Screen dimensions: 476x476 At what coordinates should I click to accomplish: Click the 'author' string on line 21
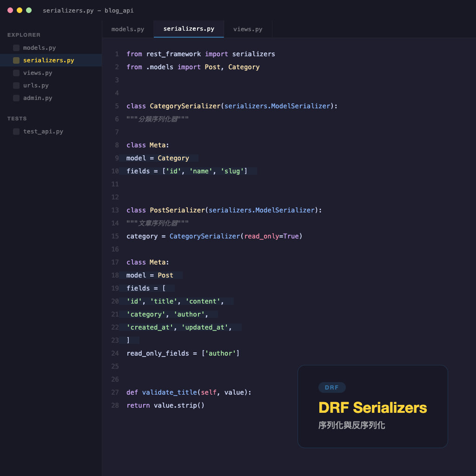coord(189,314)
